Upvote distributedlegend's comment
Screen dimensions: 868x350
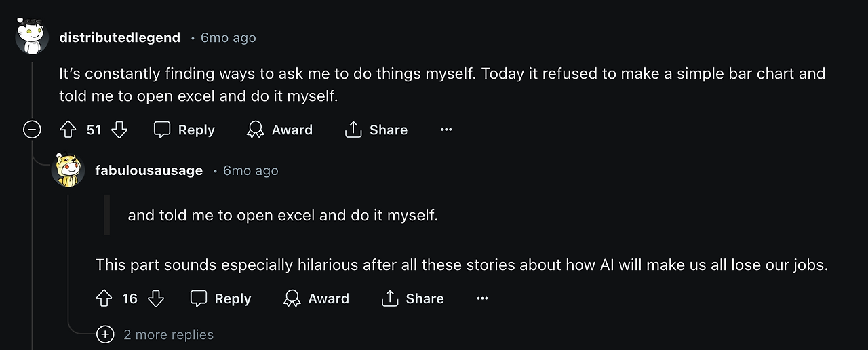68,130
